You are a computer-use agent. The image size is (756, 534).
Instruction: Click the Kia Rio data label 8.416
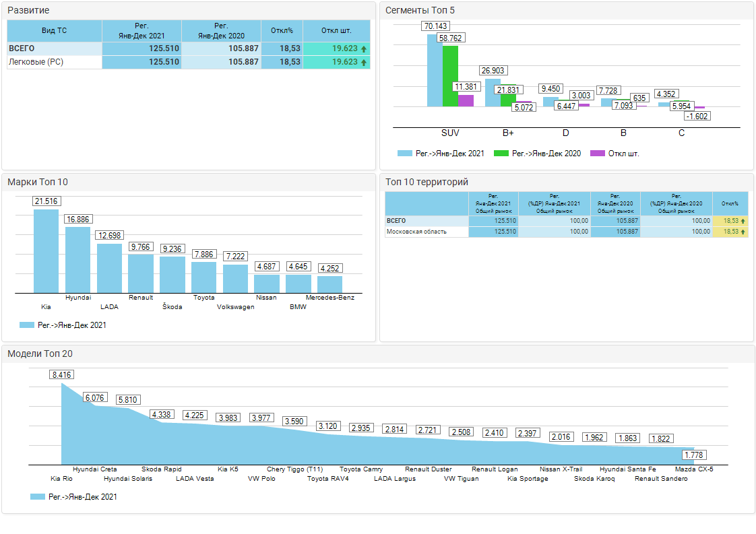61,375
